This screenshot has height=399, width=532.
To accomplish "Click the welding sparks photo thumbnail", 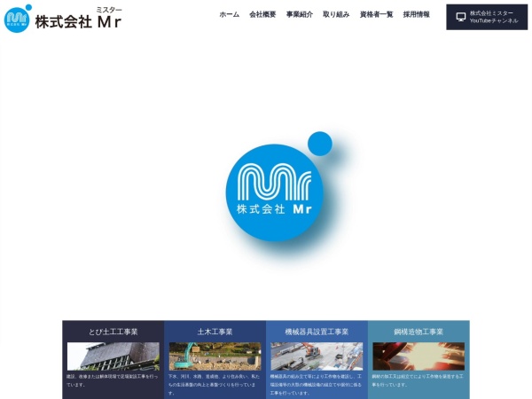I will 419,356.
